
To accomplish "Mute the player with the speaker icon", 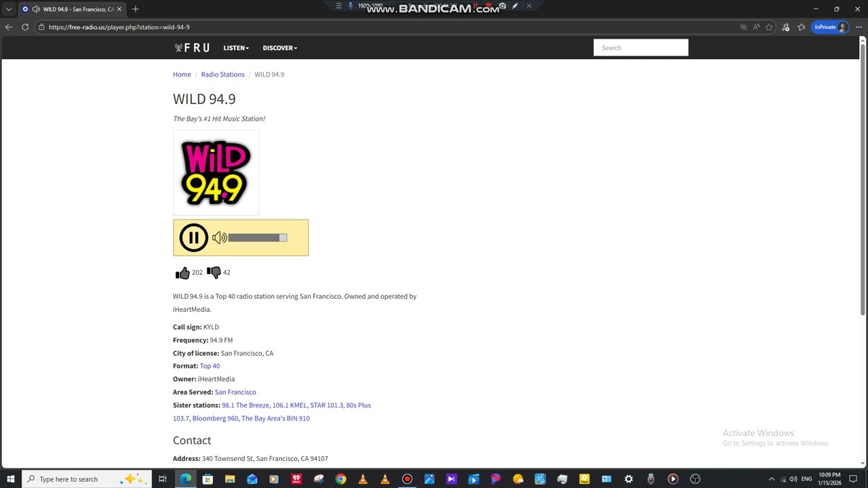I will [219, 237].
